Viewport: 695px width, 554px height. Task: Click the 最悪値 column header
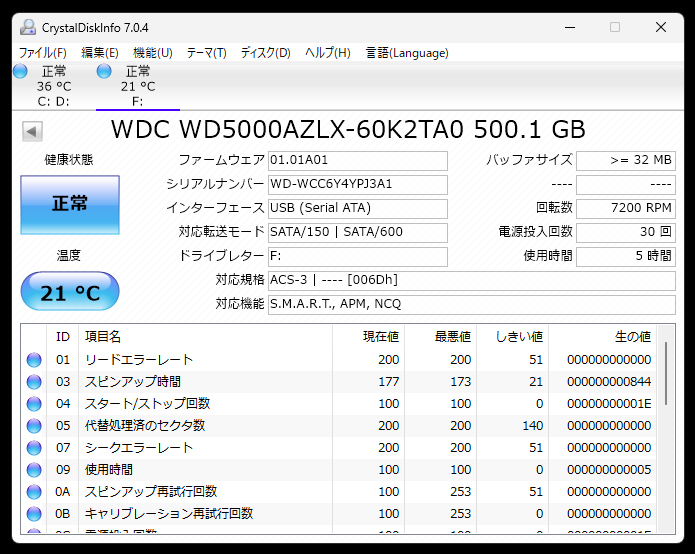coord(441,337)
